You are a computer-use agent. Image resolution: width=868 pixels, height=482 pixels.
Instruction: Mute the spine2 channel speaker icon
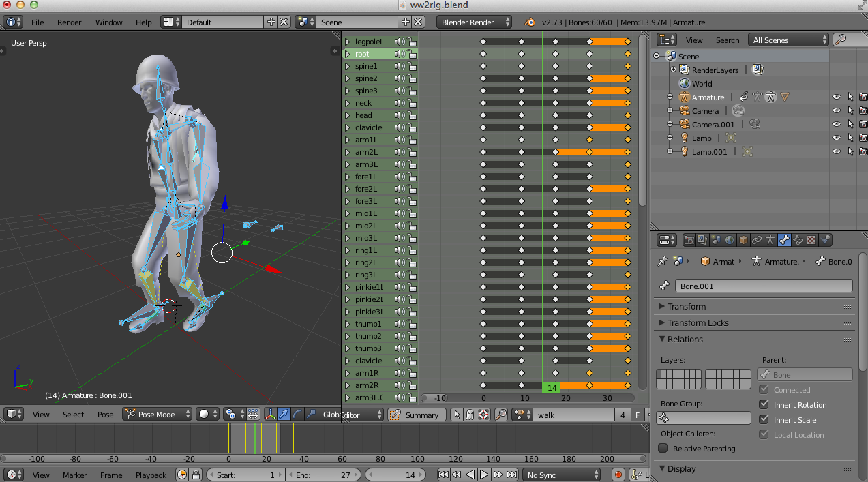(x=400, y=78)
